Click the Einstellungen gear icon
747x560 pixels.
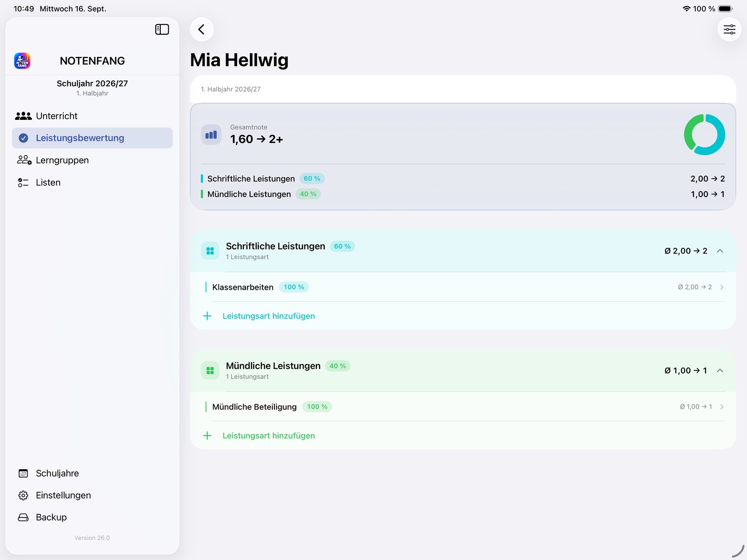click(23, 496)
